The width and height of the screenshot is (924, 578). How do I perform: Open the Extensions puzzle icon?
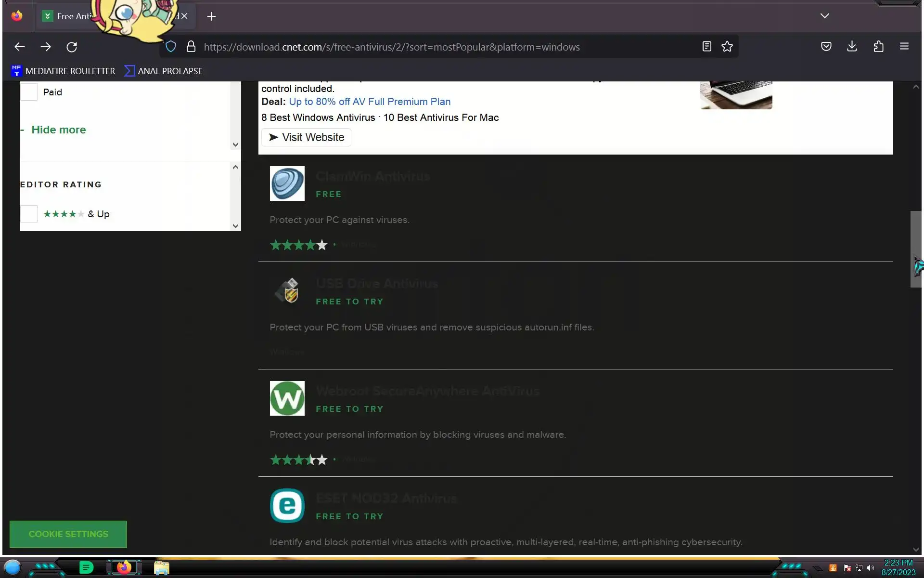[x=878, y=47]
